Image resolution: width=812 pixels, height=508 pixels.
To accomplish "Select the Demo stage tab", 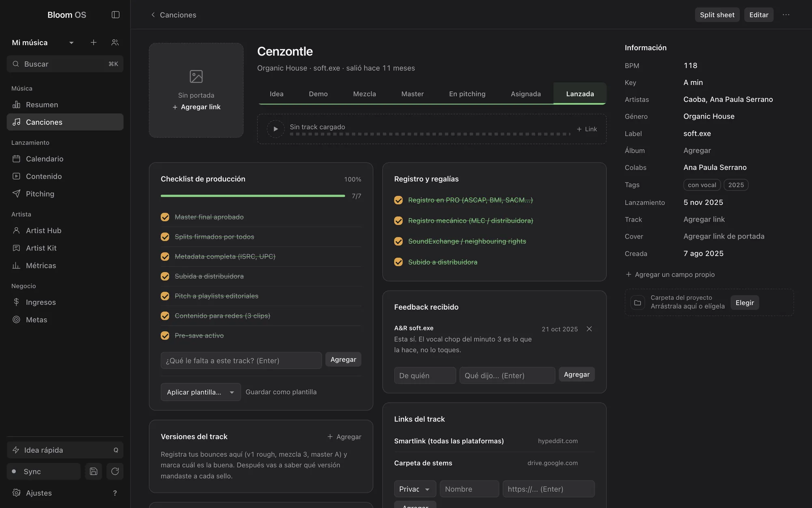I will pyautogui.click(x=318, y=94).
